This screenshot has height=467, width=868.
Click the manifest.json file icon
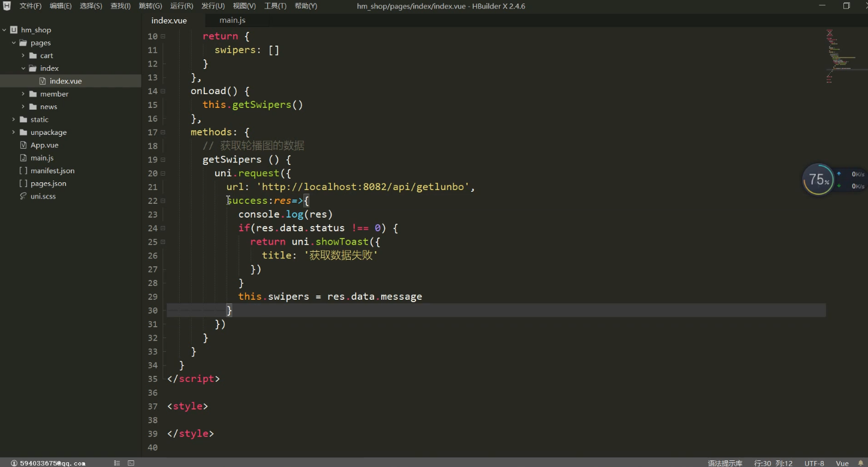pos(23,171)
